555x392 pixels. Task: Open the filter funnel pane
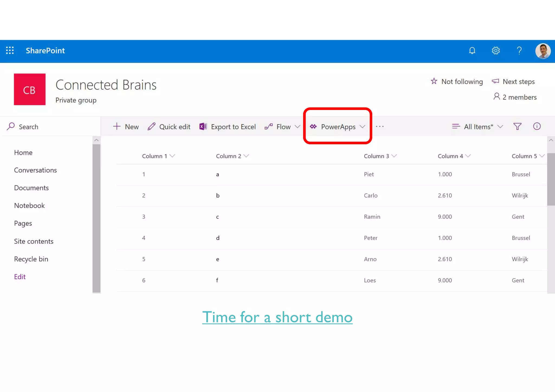(x=517, y=126)
